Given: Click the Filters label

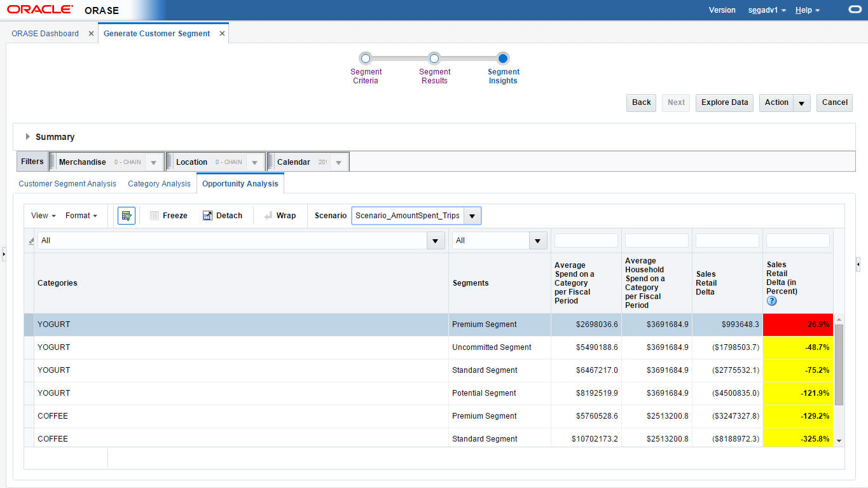Looking at the screenshot, I should (32, 162).
